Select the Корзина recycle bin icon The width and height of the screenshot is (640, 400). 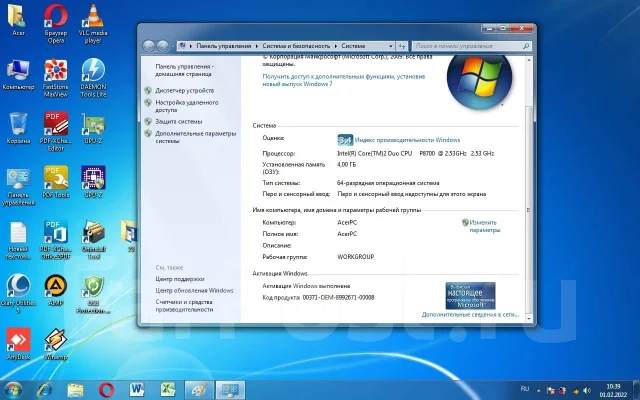(18, 128)
